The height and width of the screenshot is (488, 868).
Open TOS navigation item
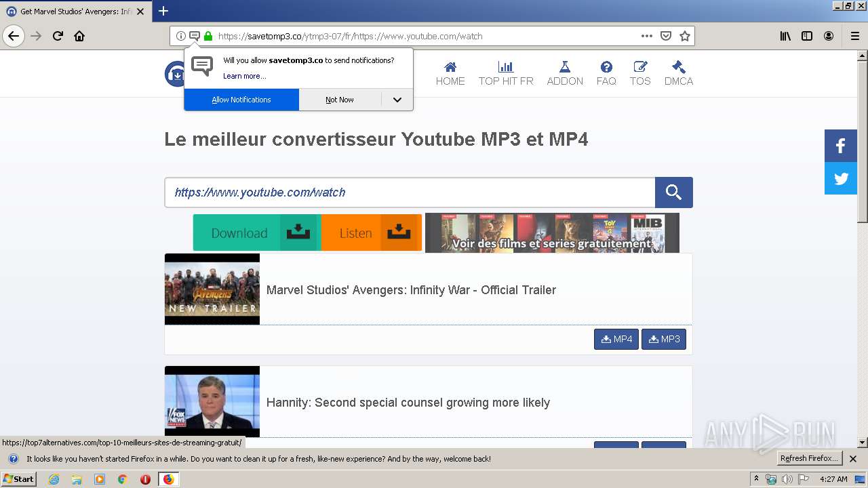coord(640,74)
